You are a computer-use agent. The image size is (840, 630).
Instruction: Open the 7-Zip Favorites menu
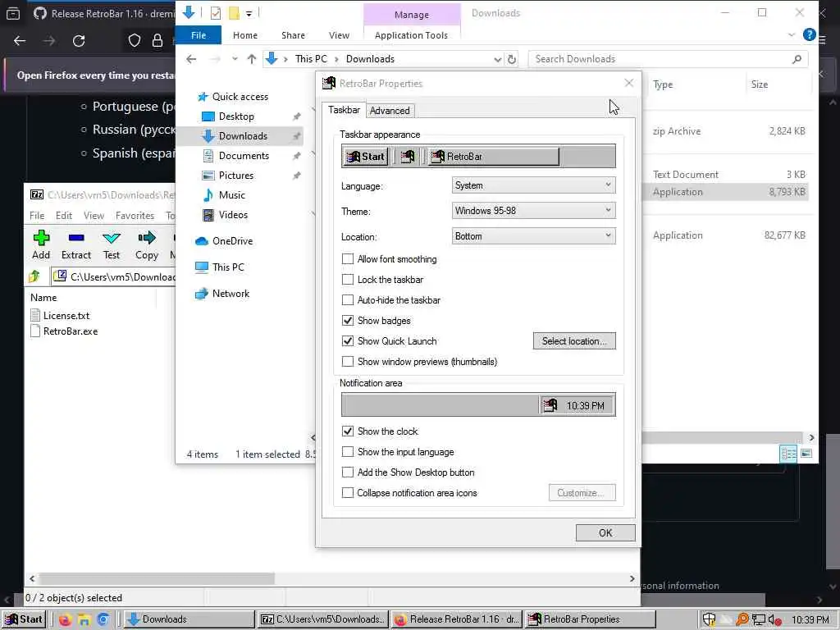point(135,216)
